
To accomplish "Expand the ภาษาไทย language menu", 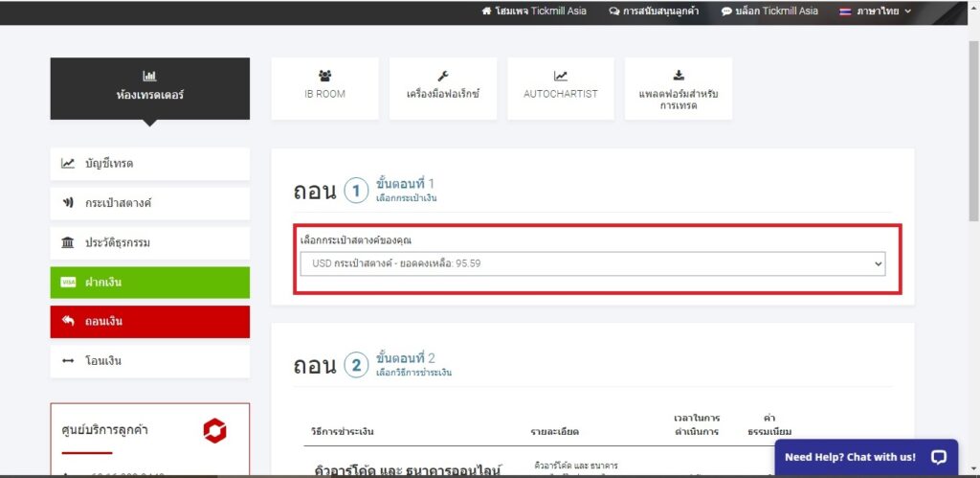I will [875, 11].
